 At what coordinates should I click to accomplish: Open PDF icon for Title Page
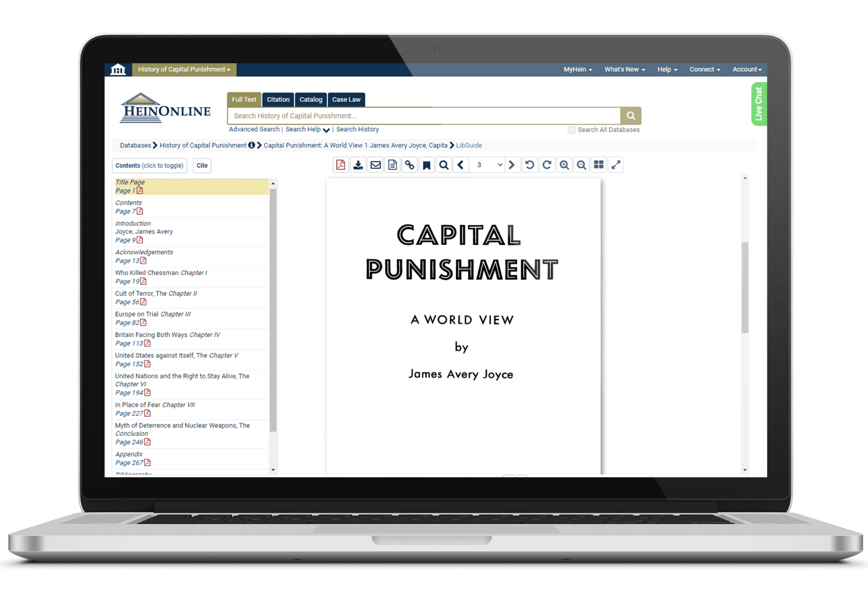coord(140,190)
